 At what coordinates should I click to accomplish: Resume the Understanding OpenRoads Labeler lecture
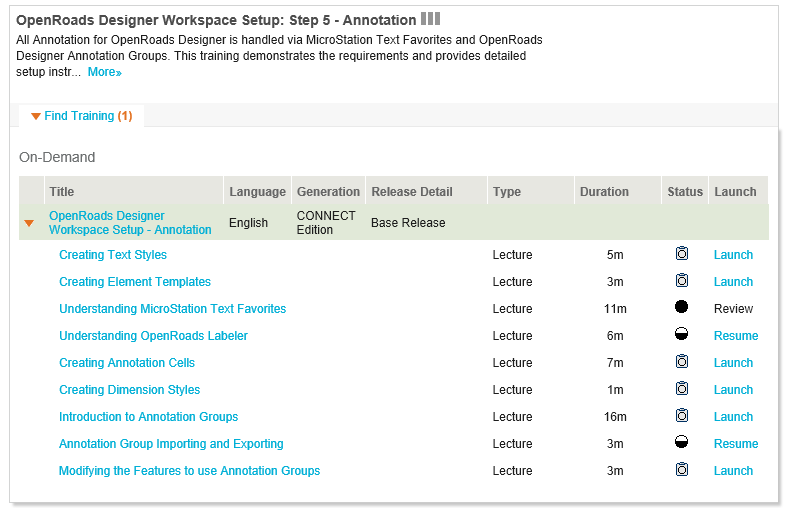click(736, 336)
